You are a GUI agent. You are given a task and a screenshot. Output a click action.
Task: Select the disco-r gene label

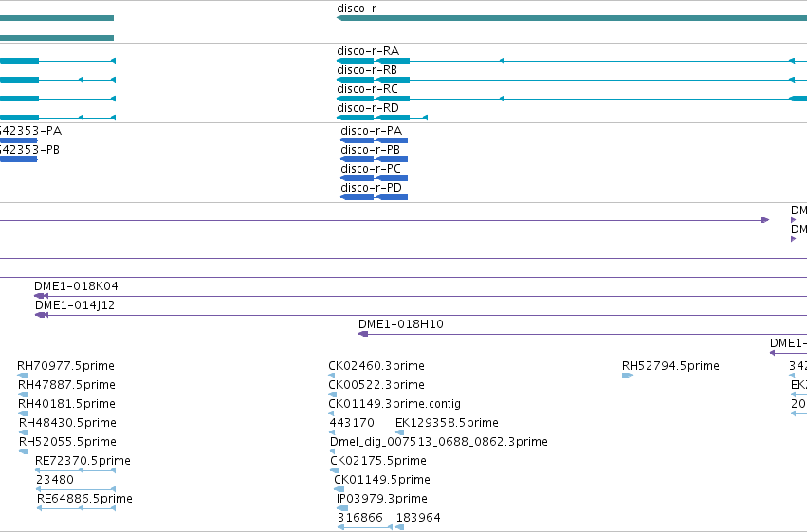(357, 9)
